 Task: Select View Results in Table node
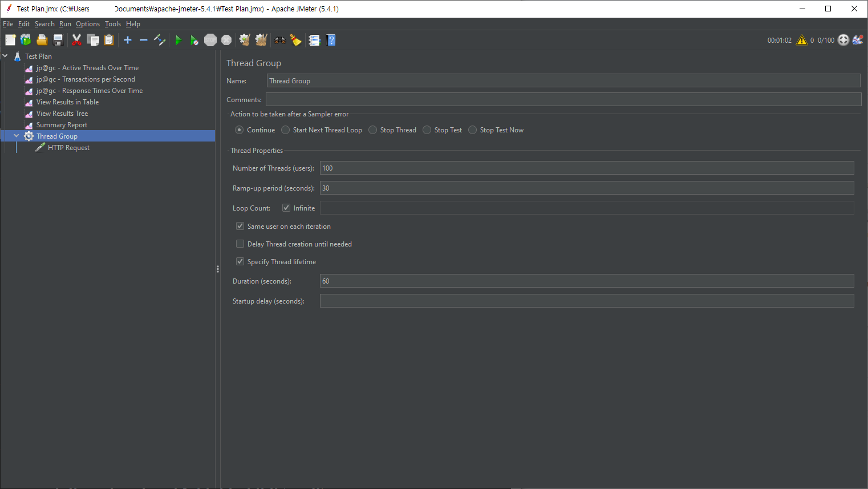(x=67, y=102)
